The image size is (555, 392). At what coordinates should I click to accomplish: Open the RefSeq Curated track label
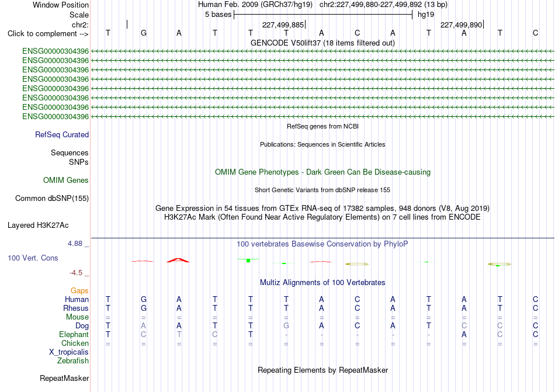click(62, 135)
